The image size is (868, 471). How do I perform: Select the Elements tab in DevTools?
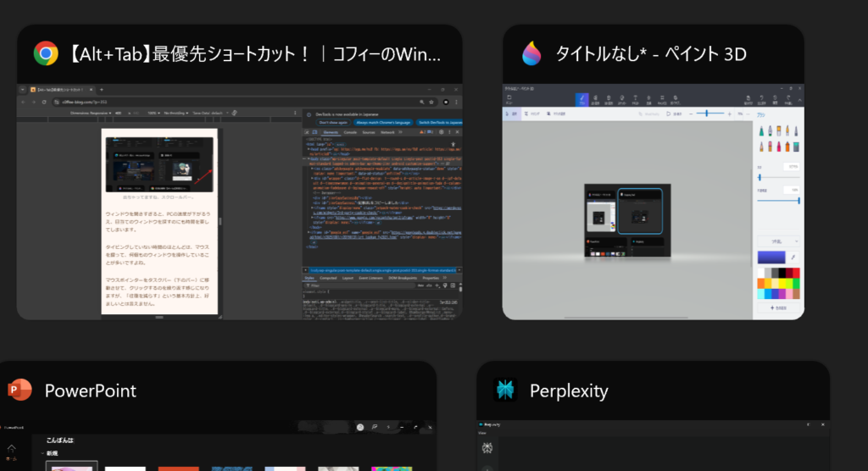pos(330,133)
